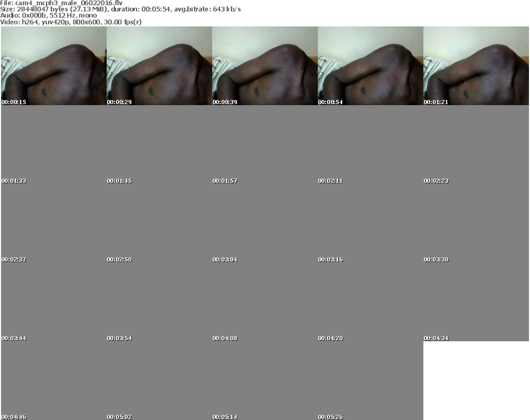Choose the gray frame stamped 00:05:02
The width and height of the screenshot is (530, 420).
tap(159, 381)
